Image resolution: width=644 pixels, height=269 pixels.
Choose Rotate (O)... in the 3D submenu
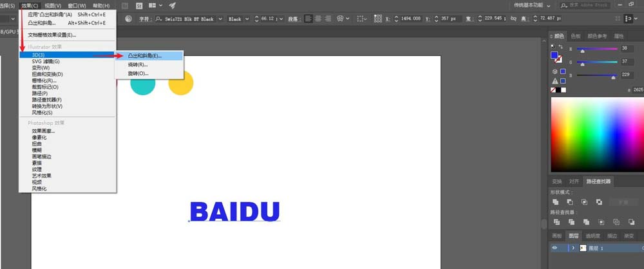tap(149, 73)
